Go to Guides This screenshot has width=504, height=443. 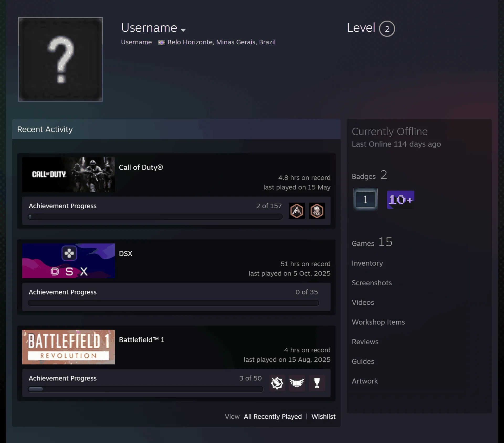pos(363,361)
